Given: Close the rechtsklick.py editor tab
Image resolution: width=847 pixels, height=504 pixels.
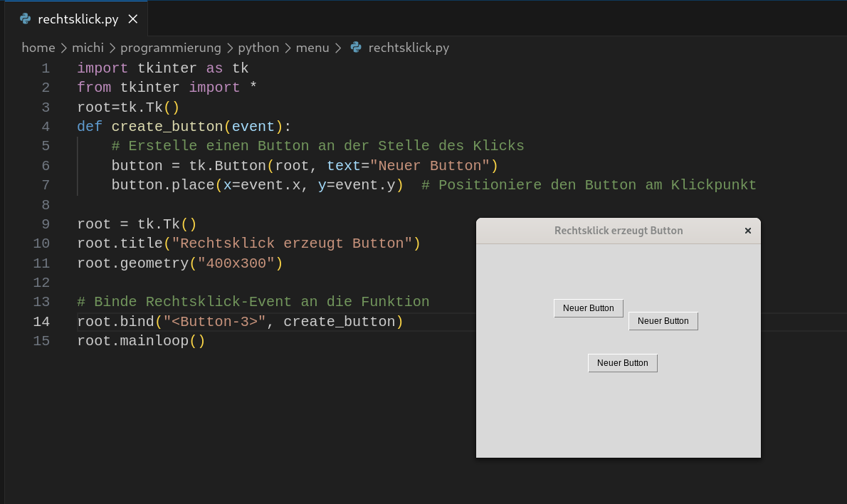Looking at the screenshot, I should coord(133,19).
